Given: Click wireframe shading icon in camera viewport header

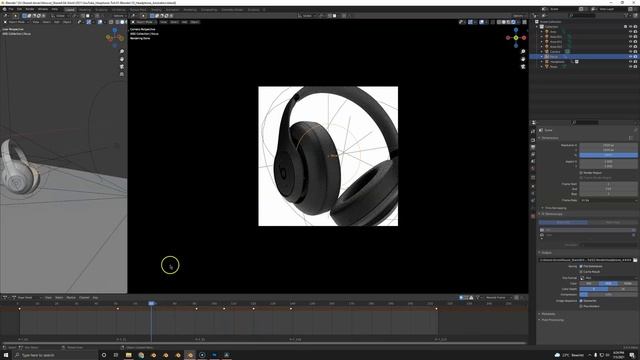Looking at the screenshot, I should (x=499, y=22).
